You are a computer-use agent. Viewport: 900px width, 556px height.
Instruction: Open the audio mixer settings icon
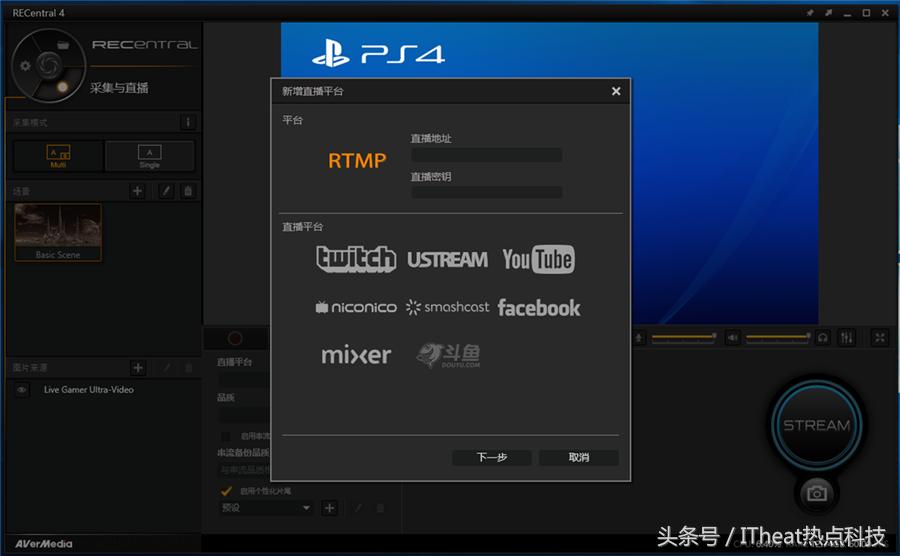coord(847,338)
